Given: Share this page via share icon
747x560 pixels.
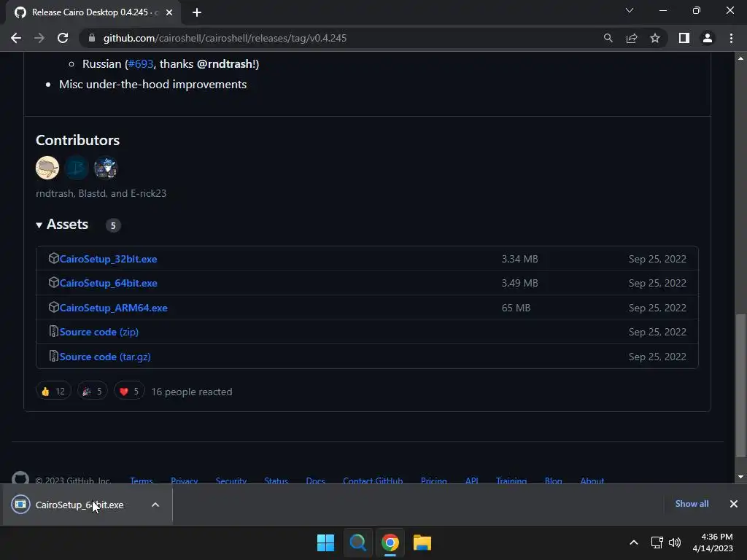Looking at the screenshot, I should click(632, 38).
